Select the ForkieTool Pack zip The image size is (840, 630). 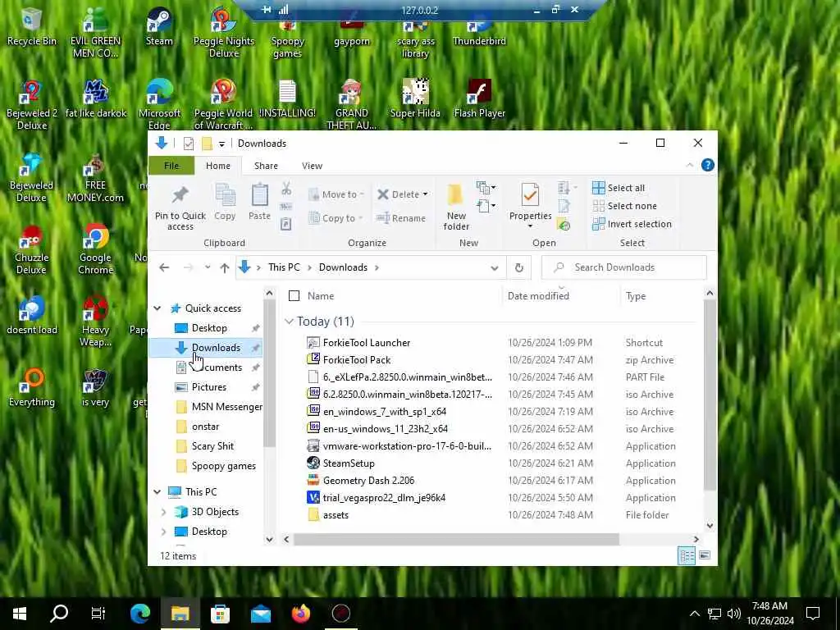[357, 360]
